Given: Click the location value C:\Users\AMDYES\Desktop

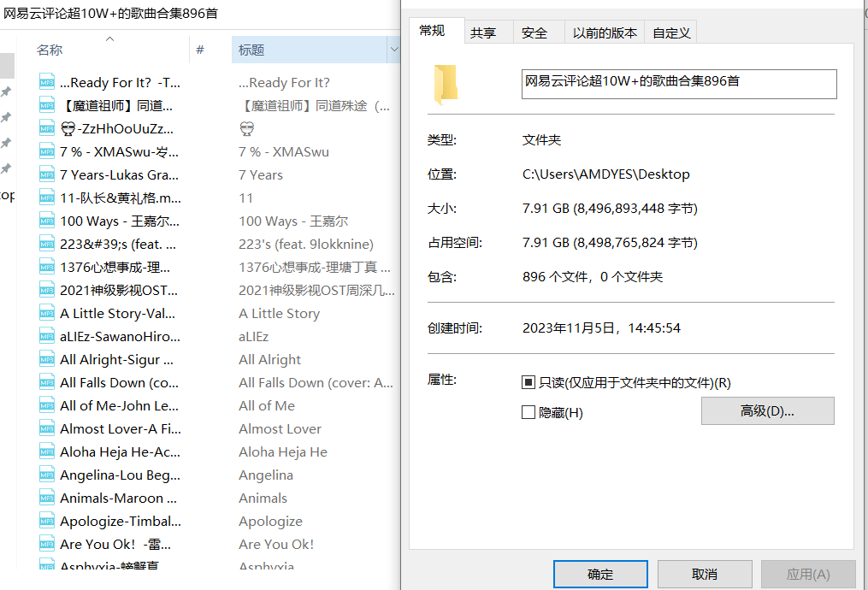Looking at the screenshot, I should point(606,174).
